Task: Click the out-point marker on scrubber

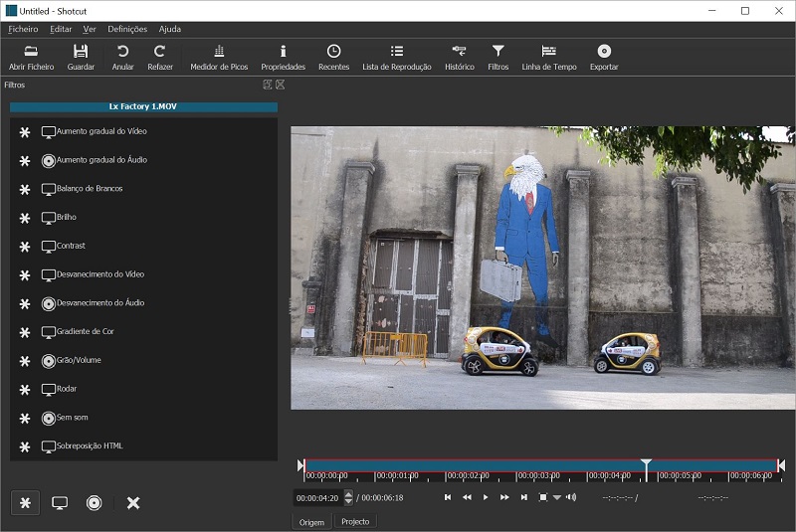Action: [781, 465]
